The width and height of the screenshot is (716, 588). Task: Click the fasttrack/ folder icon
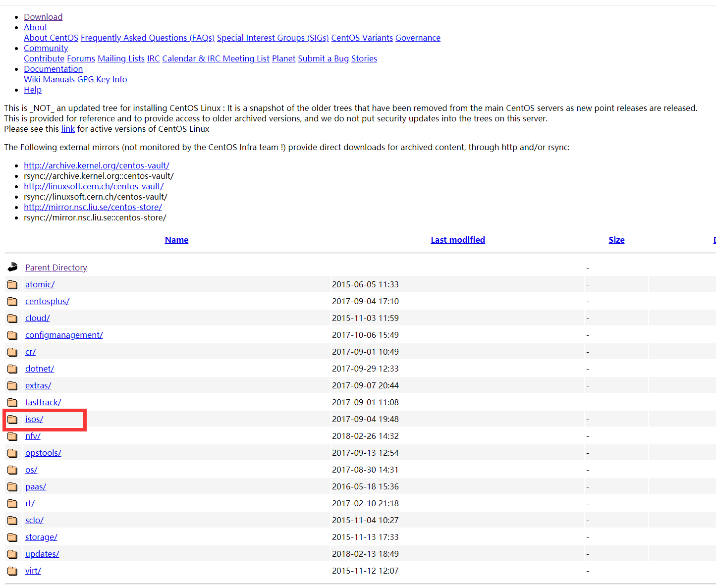[12, 402]
